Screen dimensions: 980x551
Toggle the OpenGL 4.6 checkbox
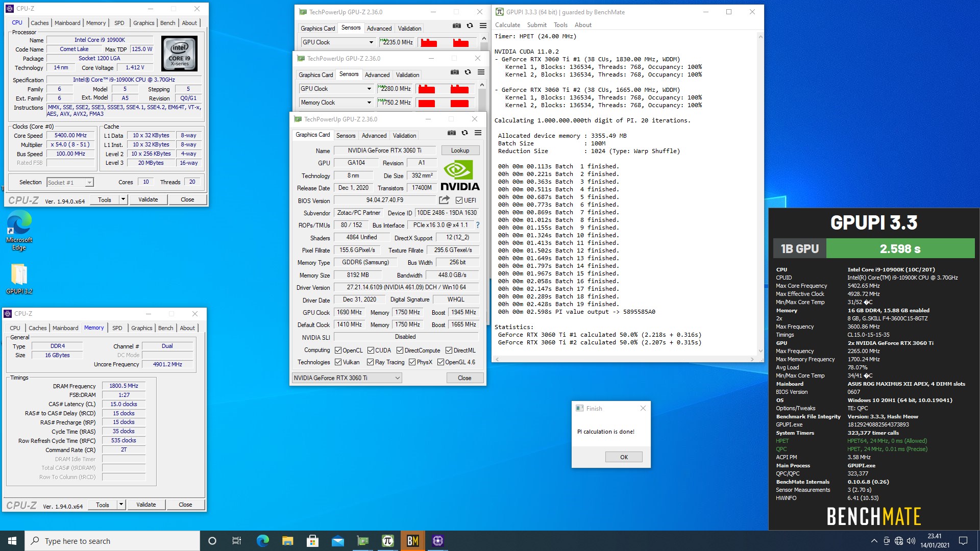[x=440, y=362]
